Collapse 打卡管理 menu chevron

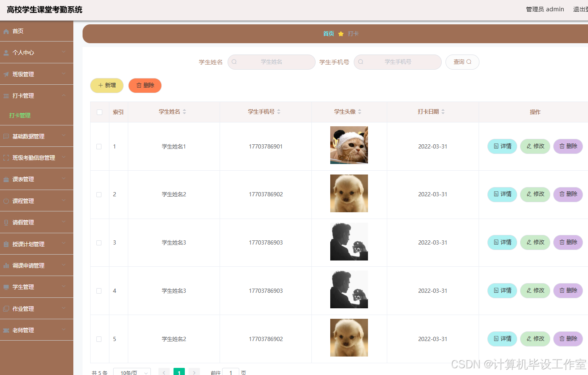tap(64, 95)
